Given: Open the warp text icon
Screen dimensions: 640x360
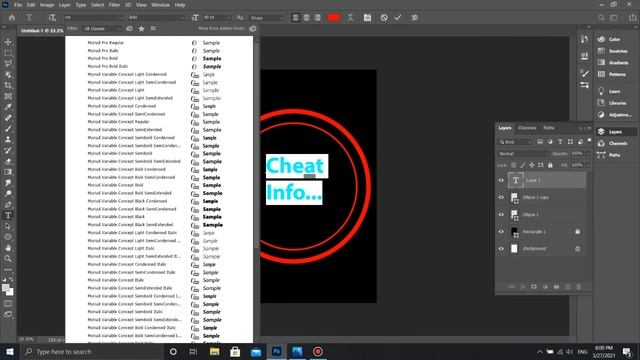Looking at the screenshot, I should 350,18.
